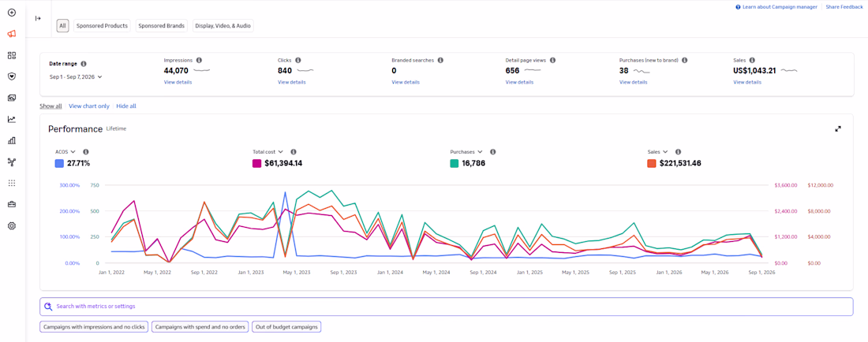Click the blue ACOS color swatch

click(x=58, y=164)
